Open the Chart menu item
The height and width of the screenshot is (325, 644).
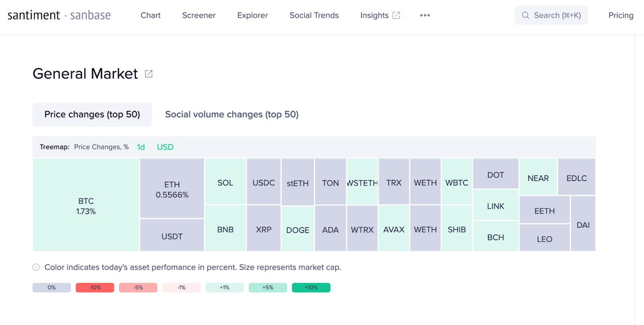151,15
